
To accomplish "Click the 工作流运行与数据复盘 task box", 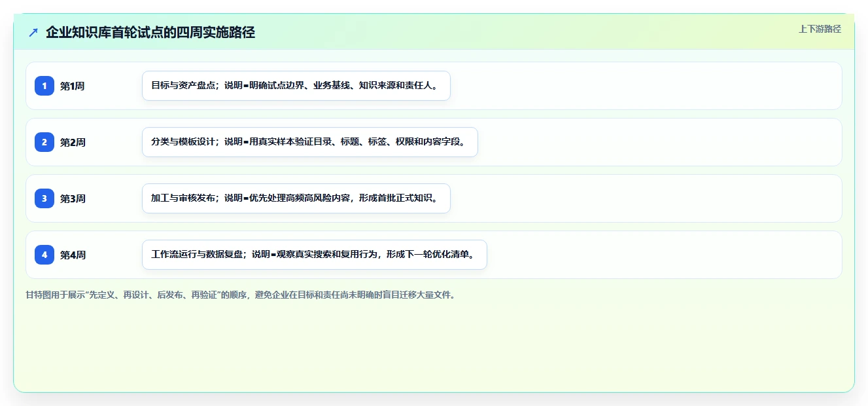I will [315, 255].
